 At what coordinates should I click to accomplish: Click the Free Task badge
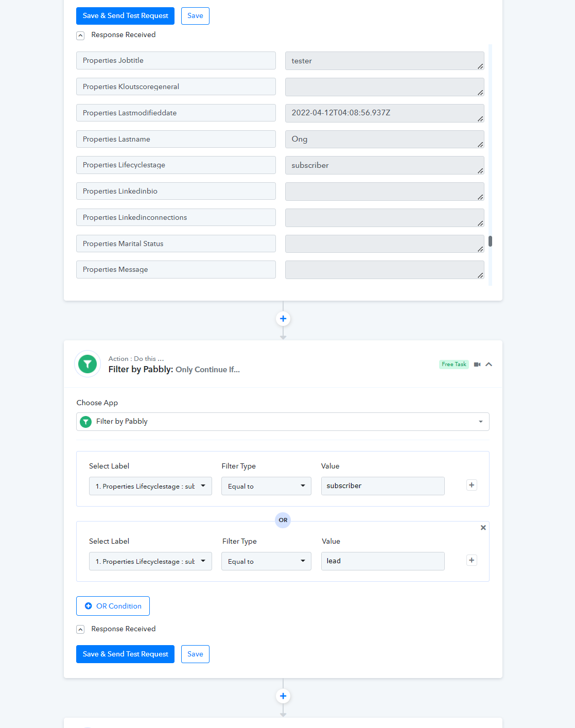pyautogui.click(x=454, y=364)
